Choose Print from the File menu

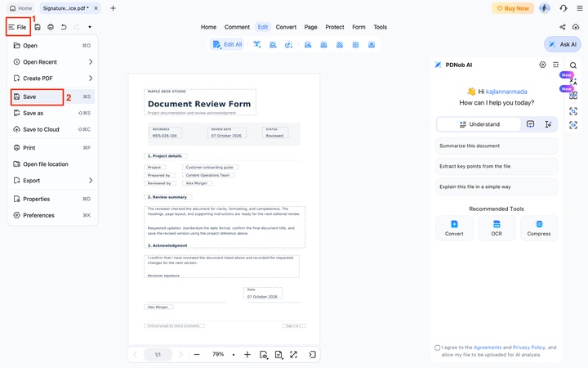(52, 147)
